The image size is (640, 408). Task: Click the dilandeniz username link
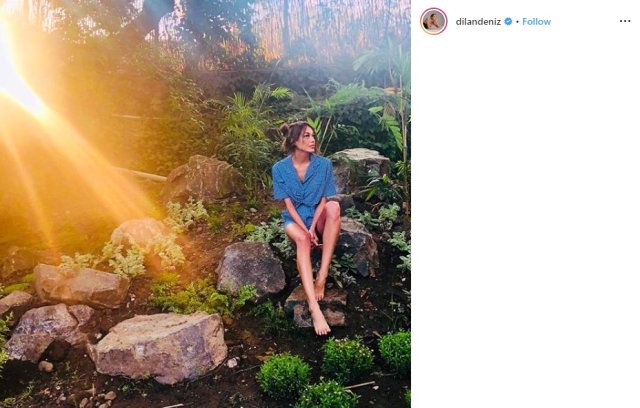point(478,21)
